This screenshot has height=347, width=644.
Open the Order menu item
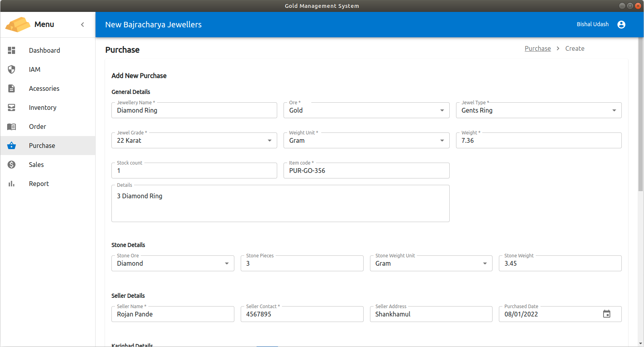pos(48,127)
